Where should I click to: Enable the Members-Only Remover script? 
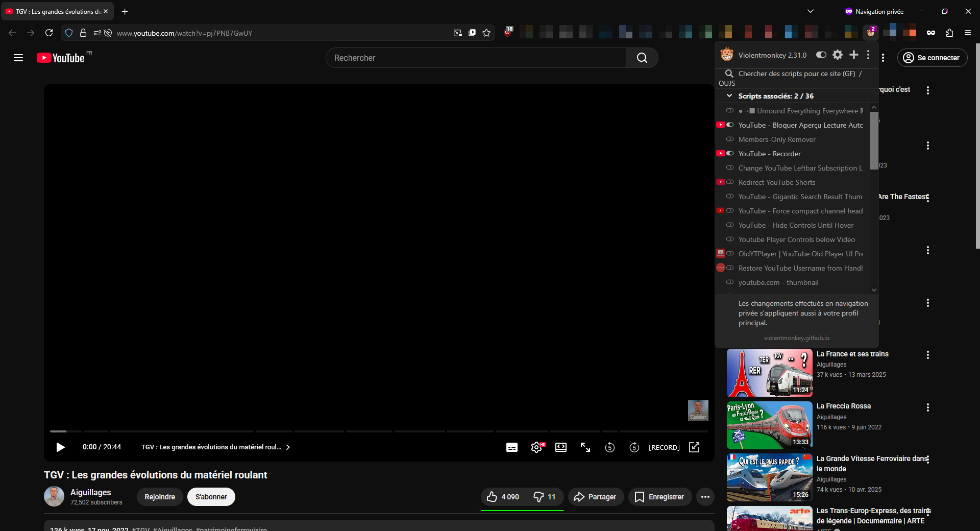[x=730, y=139]
